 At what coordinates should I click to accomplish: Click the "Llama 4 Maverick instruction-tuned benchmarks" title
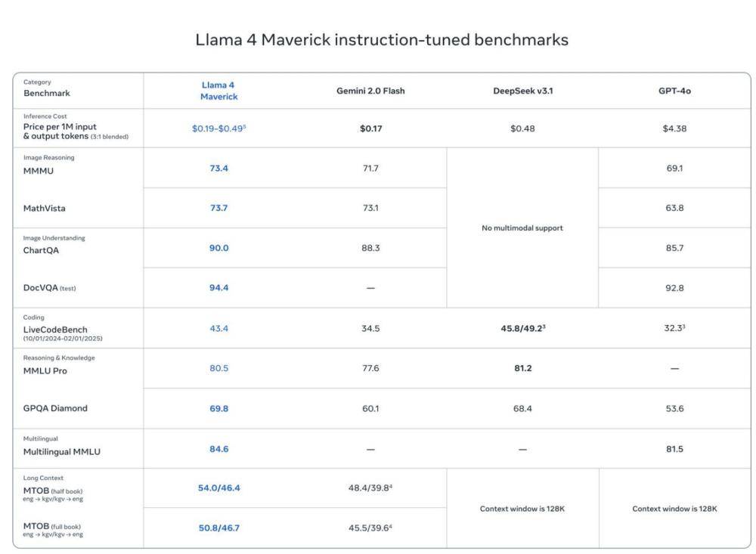tap(382, 40)
